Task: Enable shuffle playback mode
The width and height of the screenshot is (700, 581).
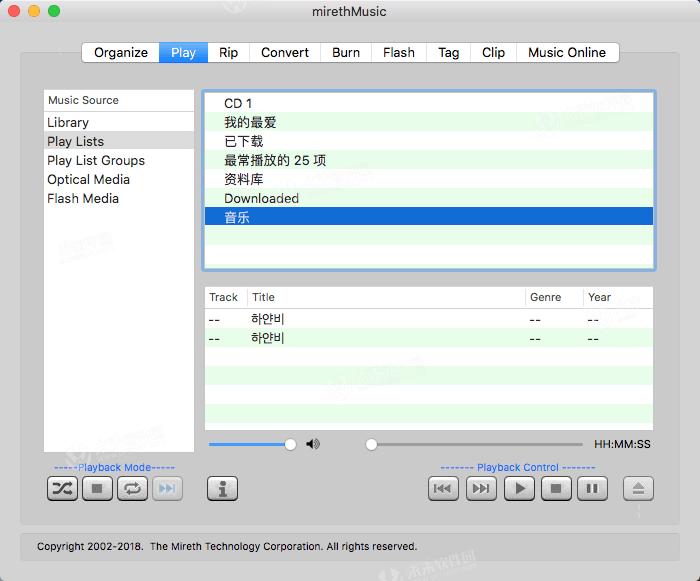Action: click(x=62, y=488)
